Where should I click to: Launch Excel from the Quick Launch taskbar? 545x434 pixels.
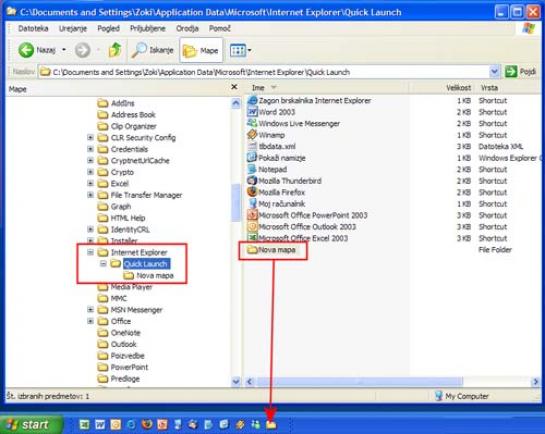(x=84, y=424)
